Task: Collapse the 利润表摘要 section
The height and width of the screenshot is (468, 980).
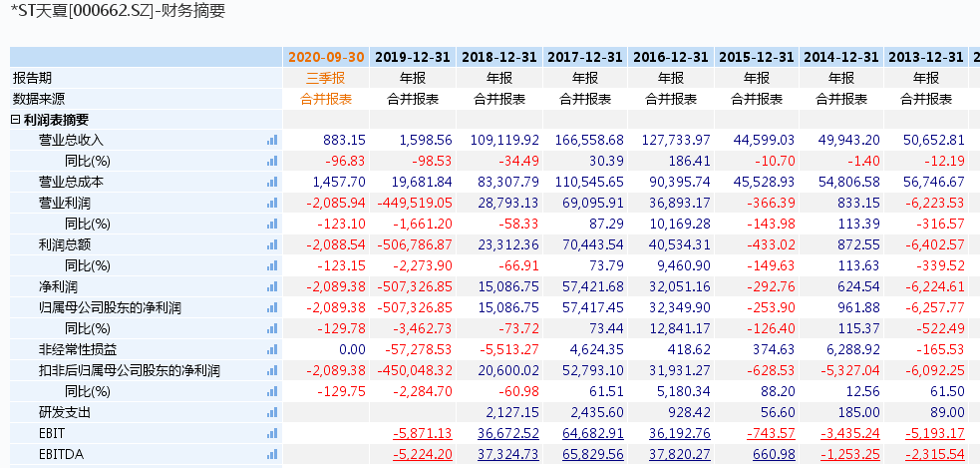Action: tap(16, 120)
